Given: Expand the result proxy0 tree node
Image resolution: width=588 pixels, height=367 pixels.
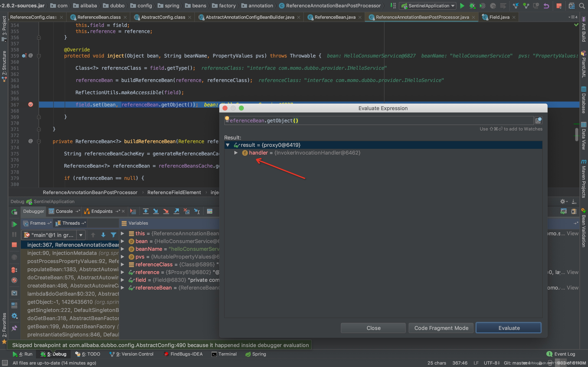Looking at the screenshot, I should [x=228, y=145].
